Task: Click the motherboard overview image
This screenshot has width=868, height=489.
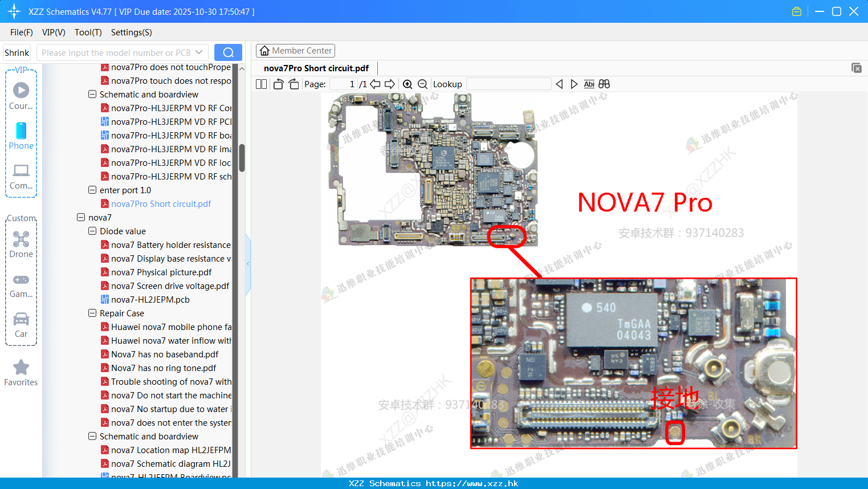Action: 433,169
